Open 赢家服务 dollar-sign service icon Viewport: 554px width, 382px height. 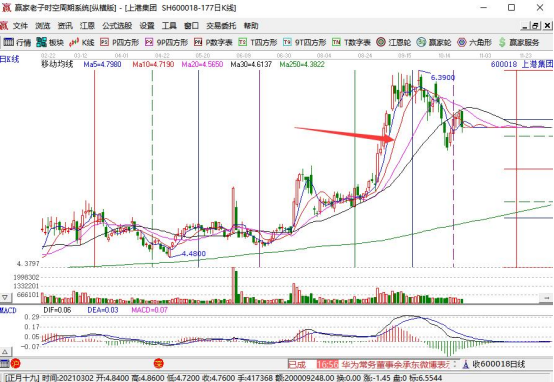click(x=519, y=42)
